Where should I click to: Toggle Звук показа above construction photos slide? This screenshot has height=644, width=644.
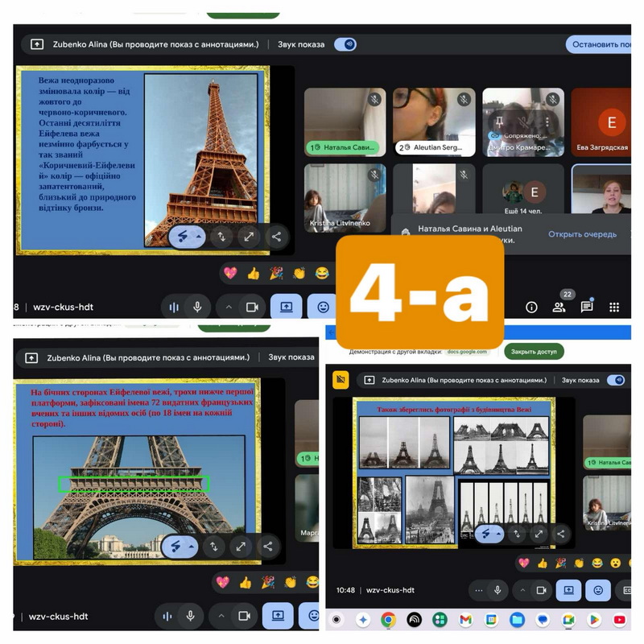click(616, 380)
